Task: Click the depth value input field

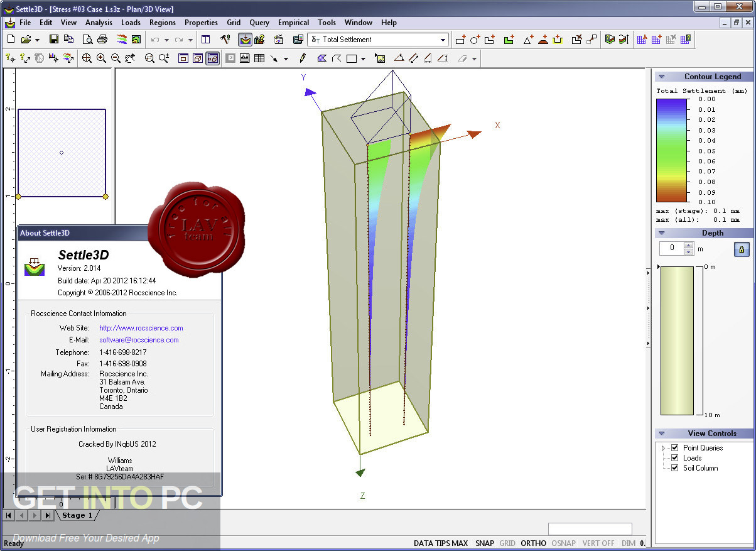Action: (x=671, y=249)
